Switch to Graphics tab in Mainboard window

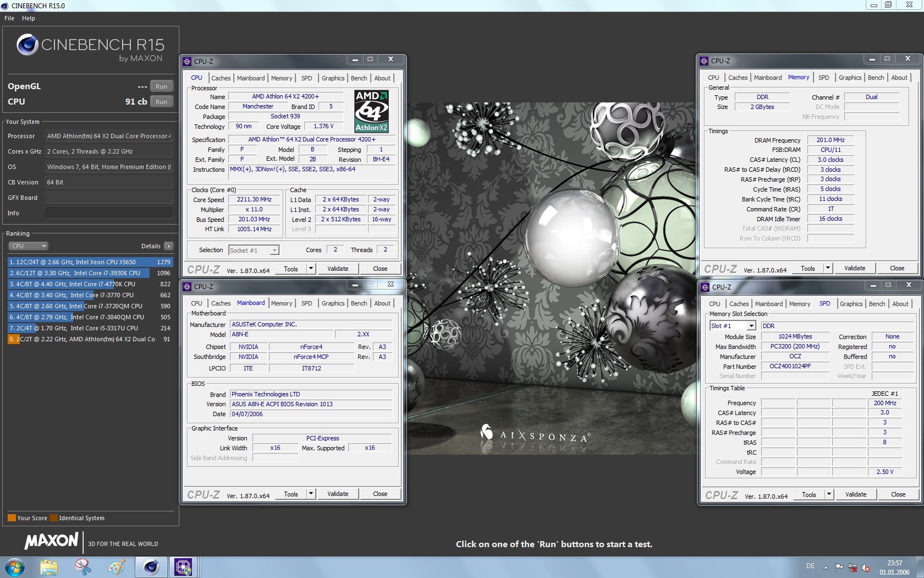pos(333,303)
